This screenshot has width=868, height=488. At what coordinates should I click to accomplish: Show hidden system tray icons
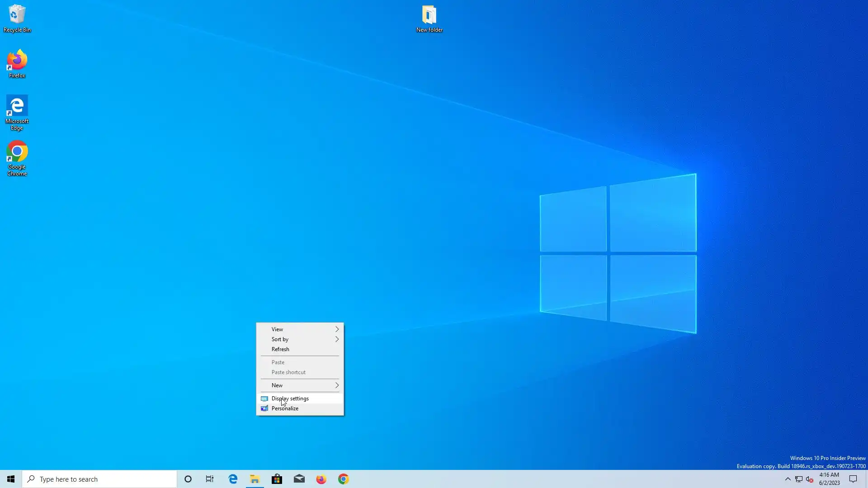[x=788, y=479]
